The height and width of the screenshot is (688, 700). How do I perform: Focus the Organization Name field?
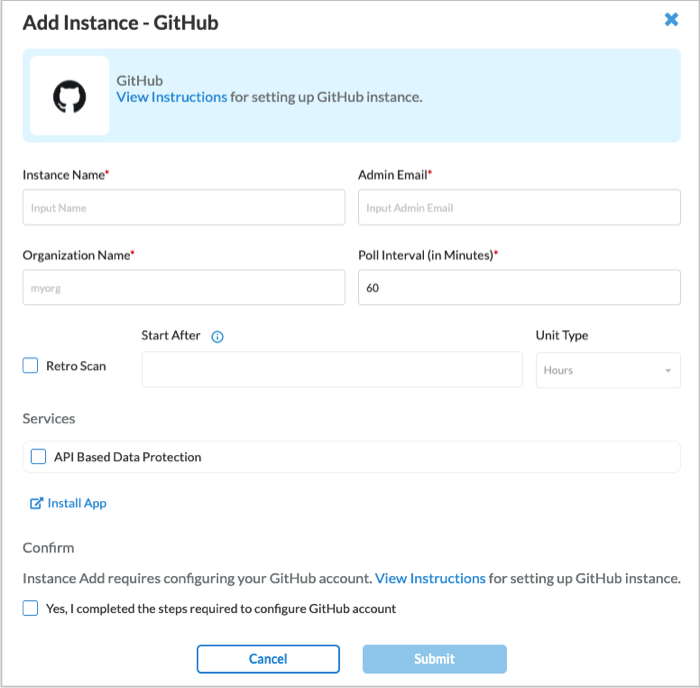184,288
